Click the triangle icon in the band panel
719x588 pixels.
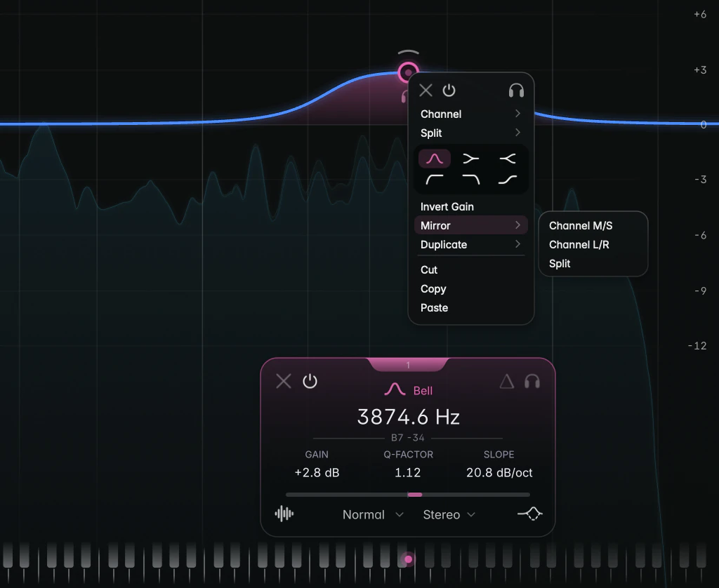tap(507, 381)
